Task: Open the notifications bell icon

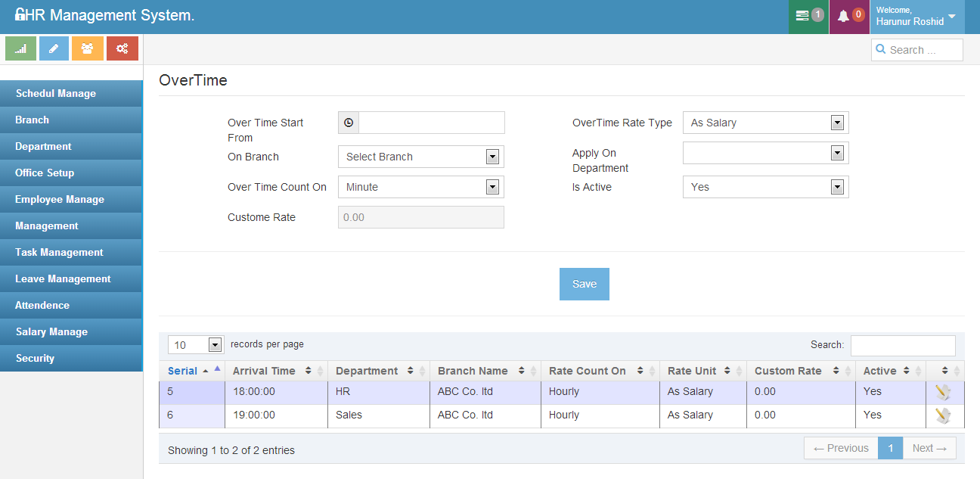Action: point(849,16)
